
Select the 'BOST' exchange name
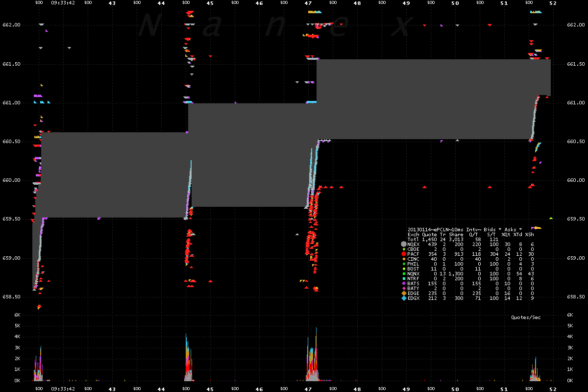(x=414, y=269)
